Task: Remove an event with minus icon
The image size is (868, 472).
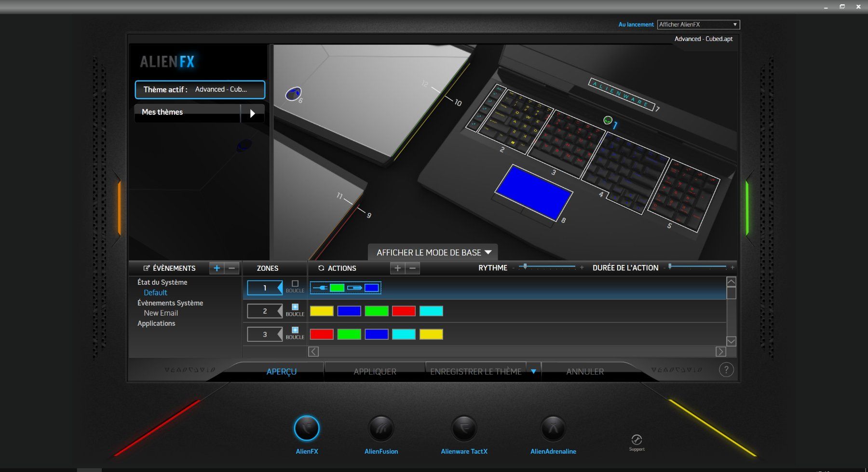Action: click(x=232, y=268)
